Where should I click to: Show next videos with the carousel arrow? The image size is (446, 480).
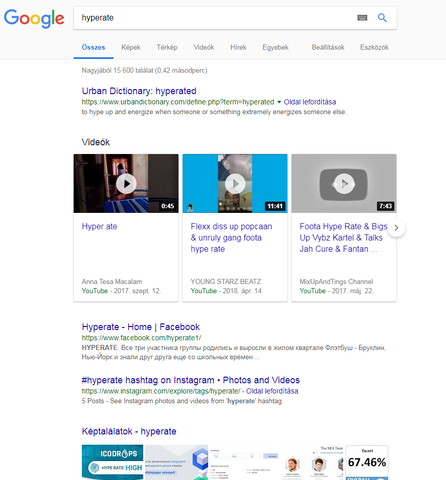pyautogui.click(x=396, y=228)
